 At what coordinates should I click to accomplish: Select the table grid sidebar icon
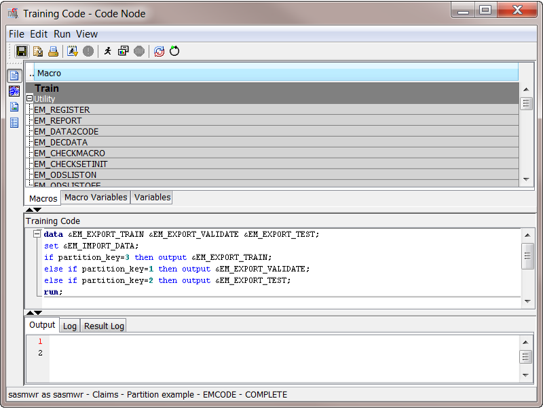point(14,122)
